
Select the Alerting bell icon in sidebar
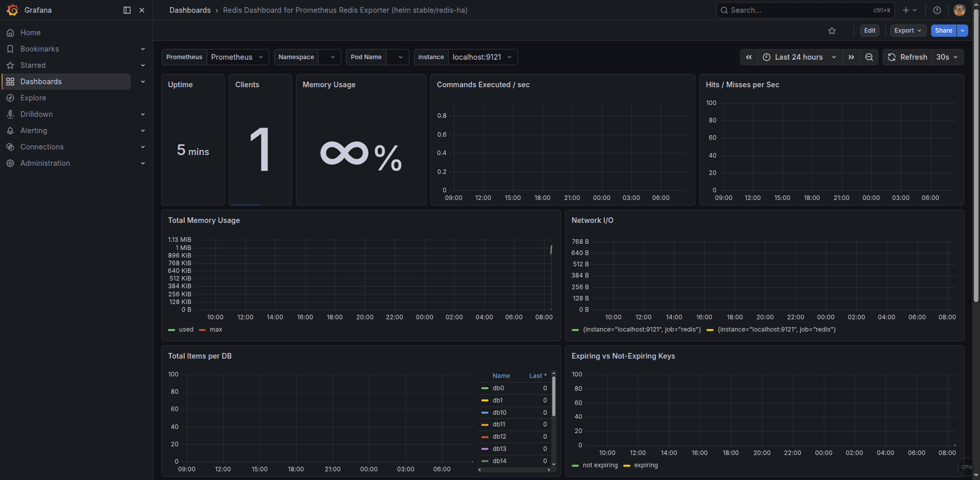pyautogui.click(x=10, y=131)
